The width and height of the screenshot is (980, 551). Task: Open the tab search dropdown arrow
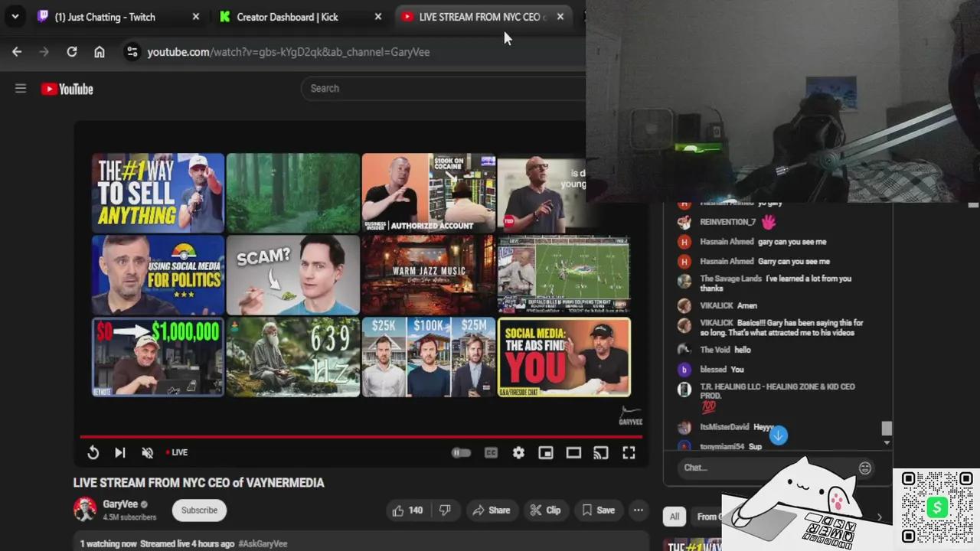click(15, 16)
